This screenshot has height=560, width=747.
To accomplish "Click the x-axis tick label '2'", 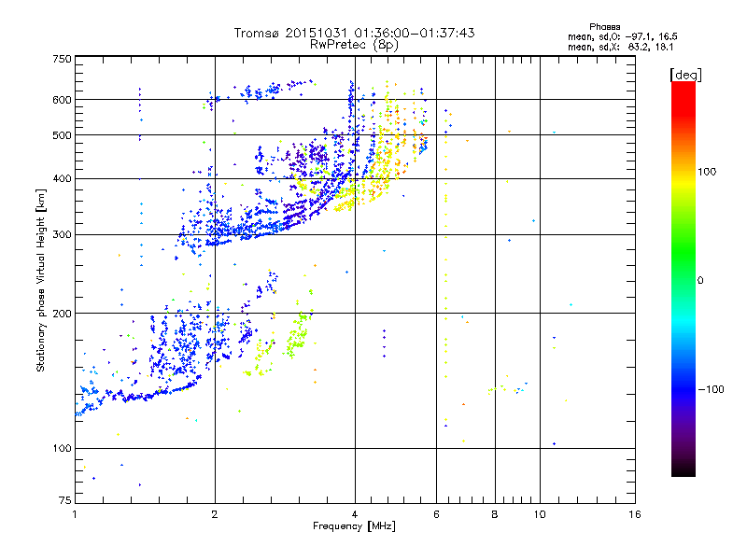I will tap(215, 514).
